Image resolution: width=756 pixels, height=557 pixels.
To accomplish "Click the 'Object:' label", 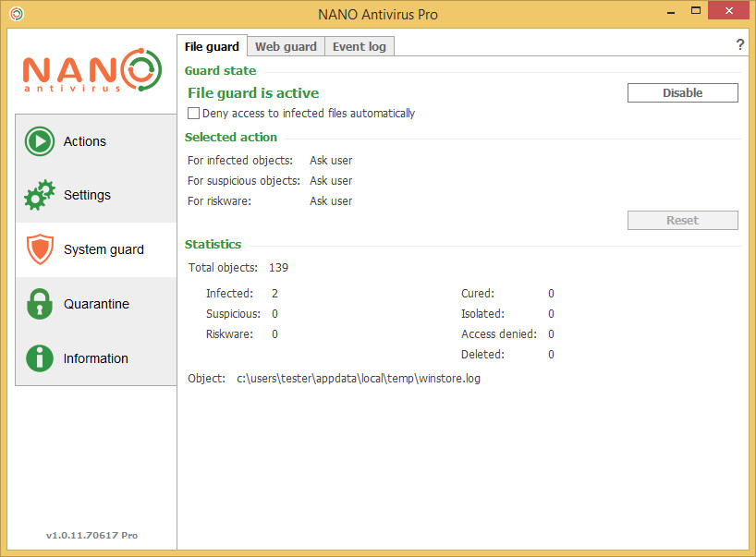I will [x=206, y=379].
